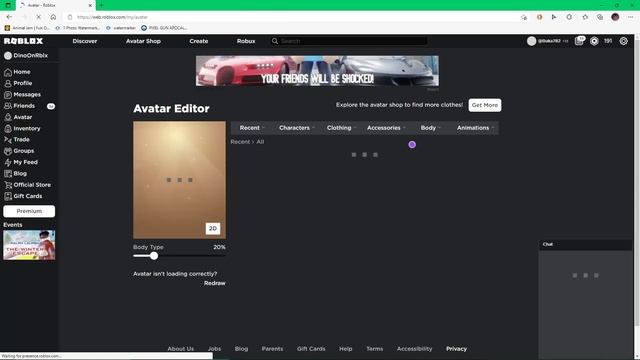Open the Help footer link
Screen dimensions: 640x360
pos(345,349)
